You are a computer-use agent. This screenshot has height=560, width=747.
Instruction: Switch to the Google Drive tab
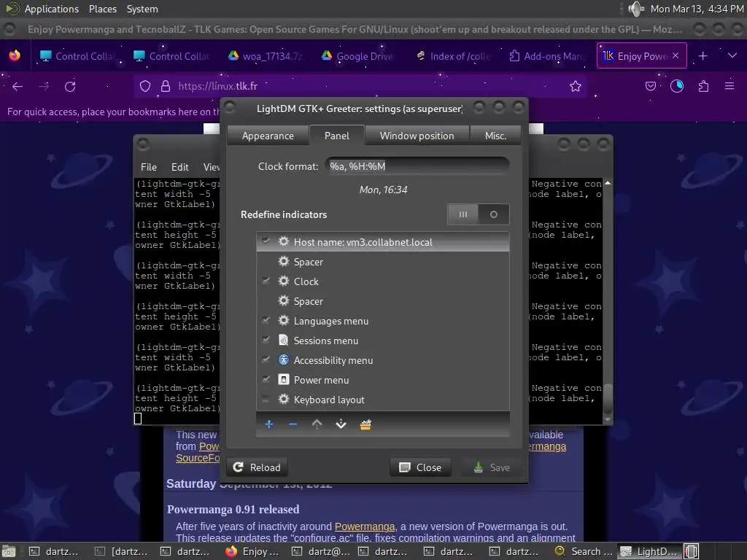pos(357,56)
